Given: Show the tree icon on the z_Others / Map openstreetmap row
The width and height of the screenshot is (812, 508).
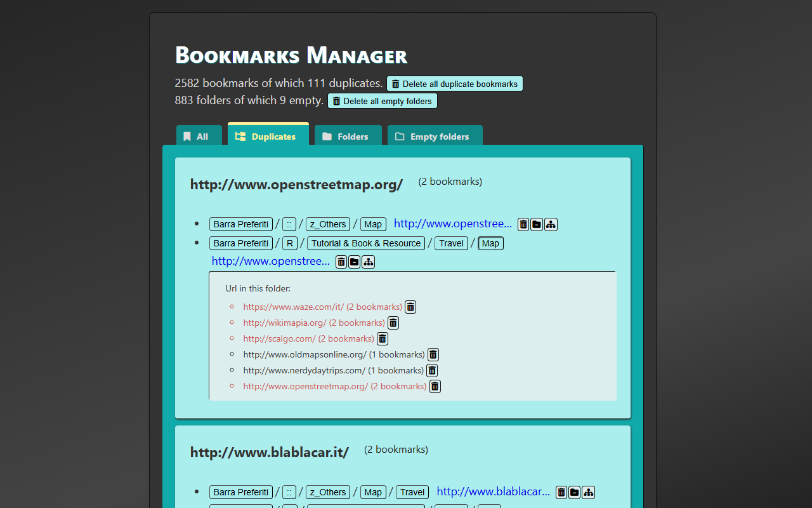Looking at the screenshot, I should [x=551, y=224].
